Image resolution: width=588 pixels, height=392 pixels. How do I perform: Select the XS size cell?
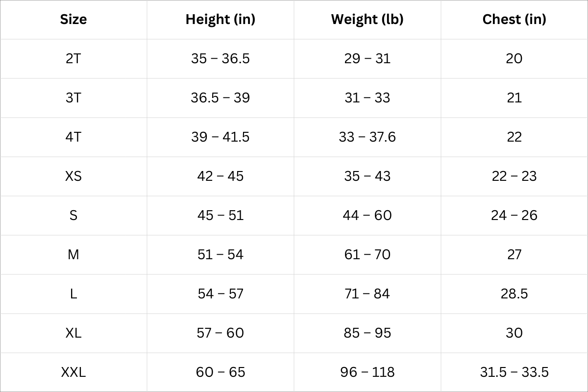pyautogui.click(x=73, y=176)
